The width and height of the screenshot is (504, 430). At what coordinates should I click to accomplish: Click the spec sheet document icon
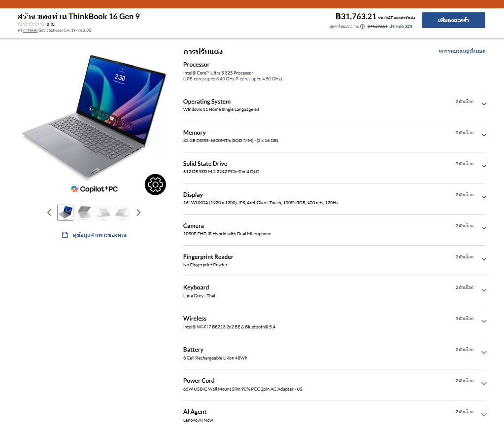[65, 235]
